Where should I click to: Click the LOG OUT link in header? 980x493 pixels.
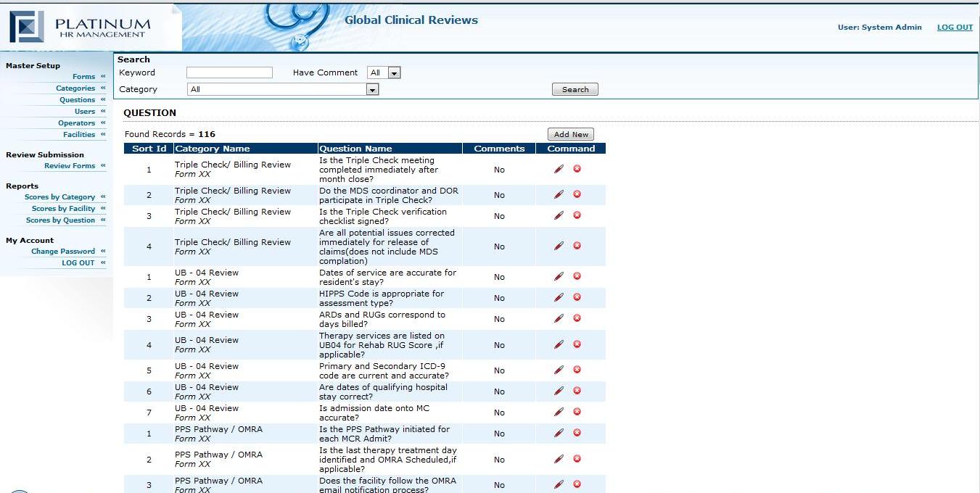(x=955, y=28)
